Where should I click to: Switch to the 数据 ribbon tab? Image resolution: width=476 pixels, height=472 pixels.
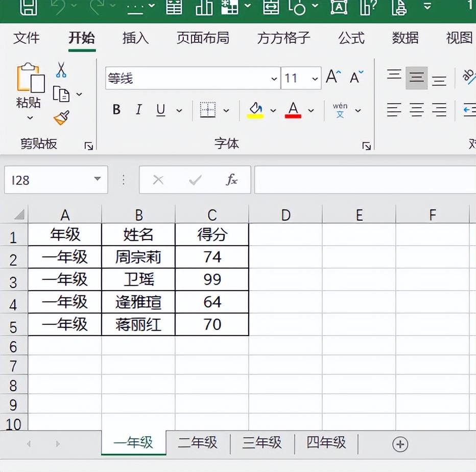coord(406,38)
